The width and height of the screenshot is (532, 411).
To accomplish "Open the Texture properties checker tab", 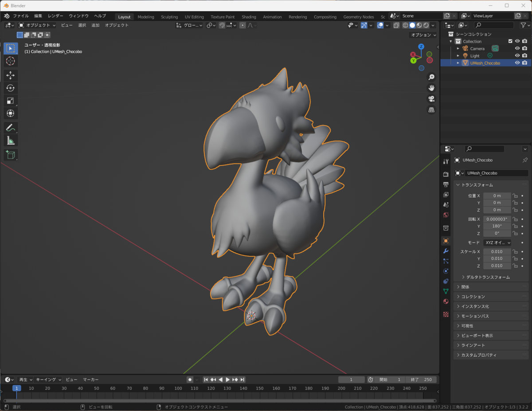I will coord(446,314).
